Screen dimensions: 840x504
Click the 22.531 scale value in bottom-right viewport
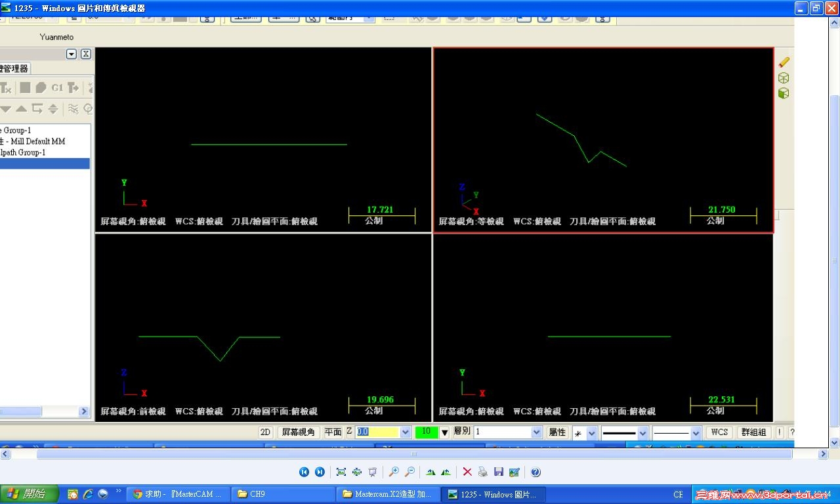click(x=722, y=399)
